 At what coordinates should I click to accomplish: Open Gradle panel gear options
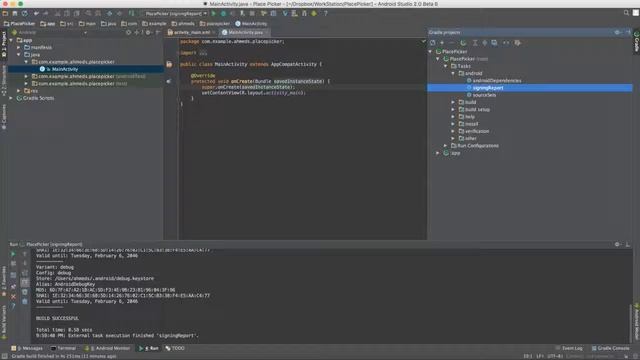click(617, 32)
